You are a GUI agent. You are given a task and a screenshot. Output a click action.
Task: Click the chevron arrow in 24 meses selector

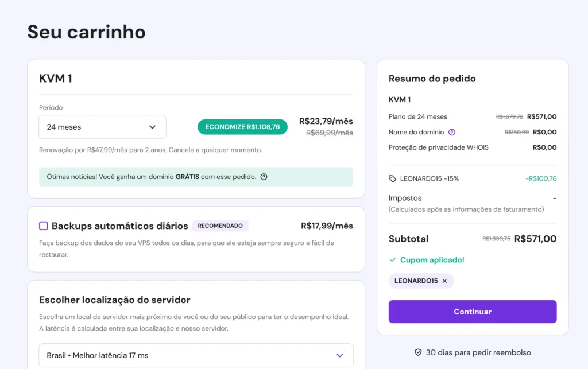(x=152, y=127)
